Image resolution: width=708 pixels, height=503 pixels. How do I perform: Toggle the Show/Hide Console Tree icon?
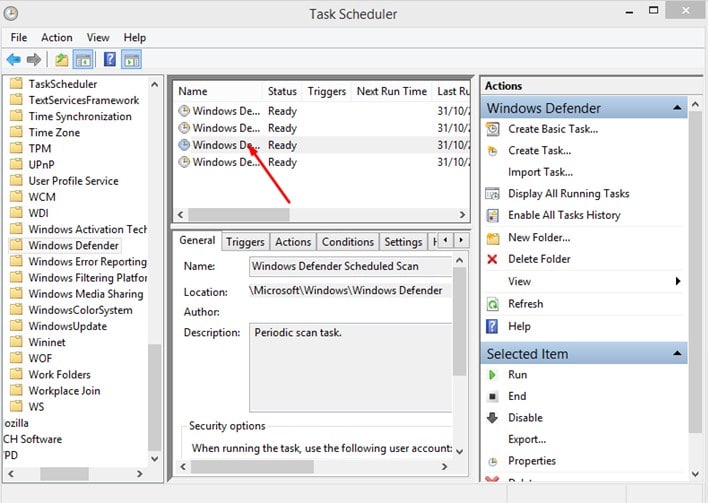(x=83, y=60)
